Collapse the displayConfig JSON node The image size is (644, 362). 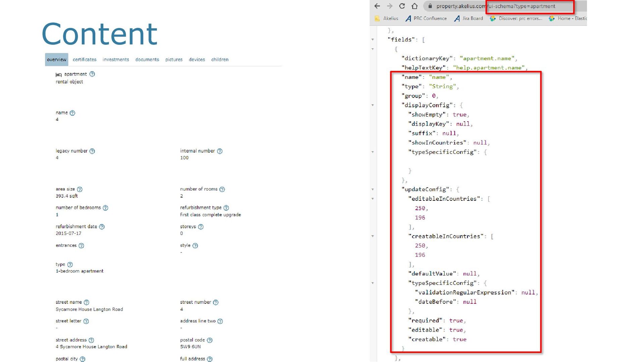[x=373, y=105]
